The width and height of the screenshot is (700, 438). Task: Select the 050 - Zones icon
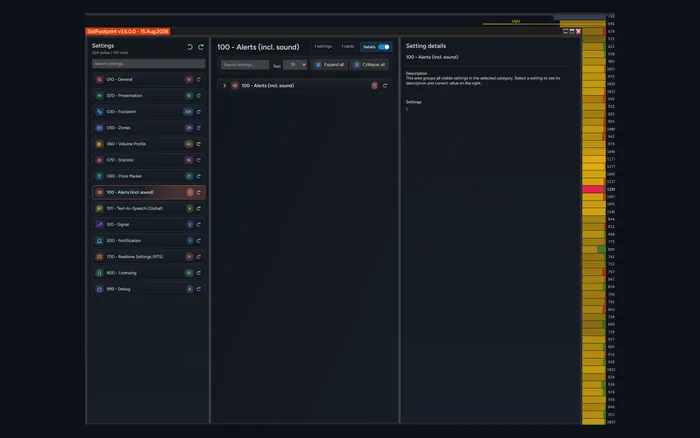pos(99,128)
